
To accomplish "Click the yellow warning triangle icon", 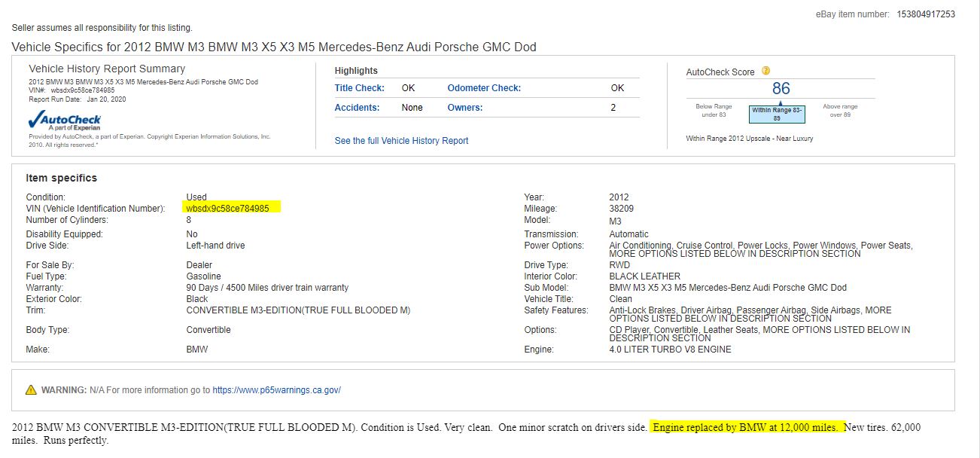I will click(31, 390).
